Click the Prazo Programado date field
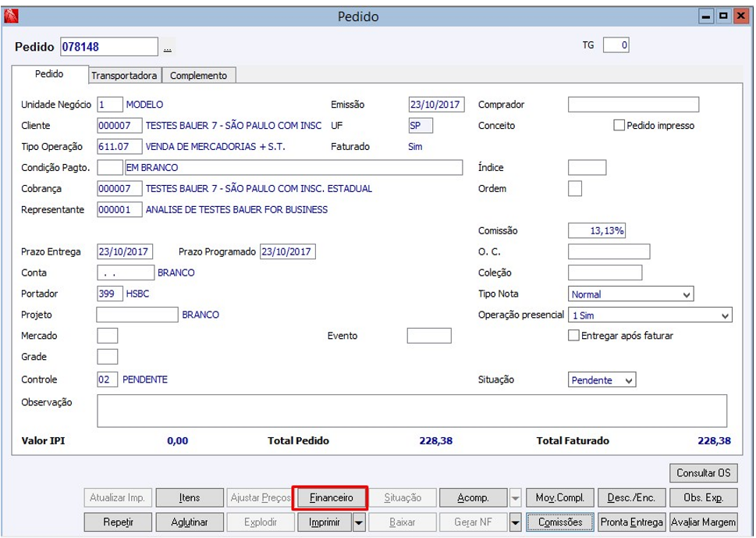This screenshot has height=538, width=756. pos(288,251)
